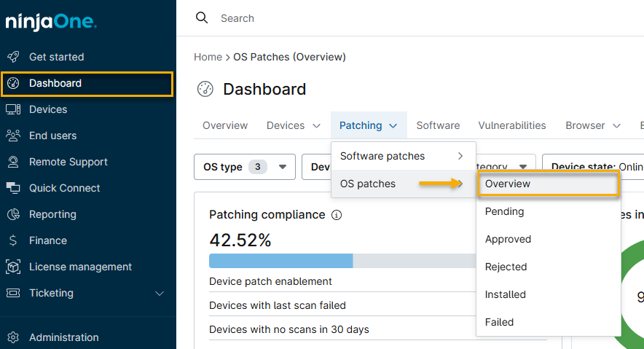Expand the Ticketing sidebar section chevron
This screenshot has height=349, width=644.
[x=160, y=294]
